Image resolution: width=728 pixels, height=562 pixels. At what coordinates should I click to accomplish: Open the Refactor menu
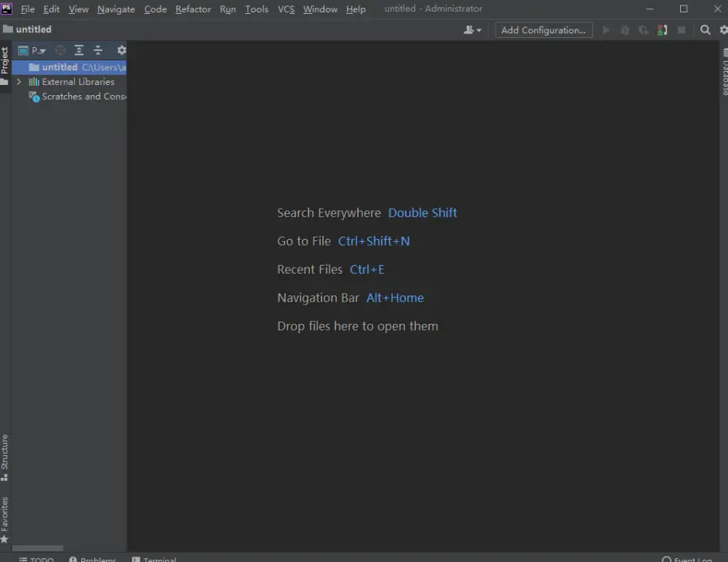tap(193, 9)
